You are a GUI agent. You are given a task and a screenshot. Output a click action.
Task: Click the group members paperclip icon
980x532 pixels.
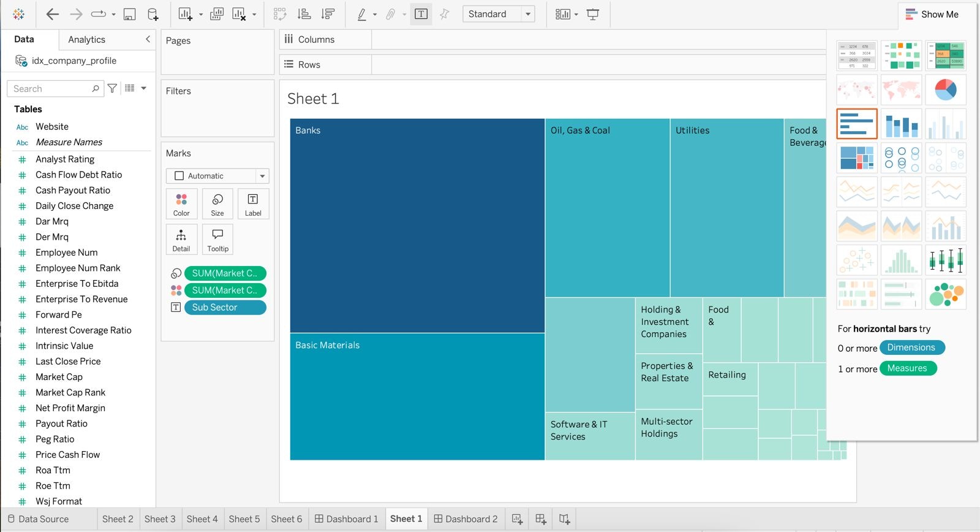point(390,14)
